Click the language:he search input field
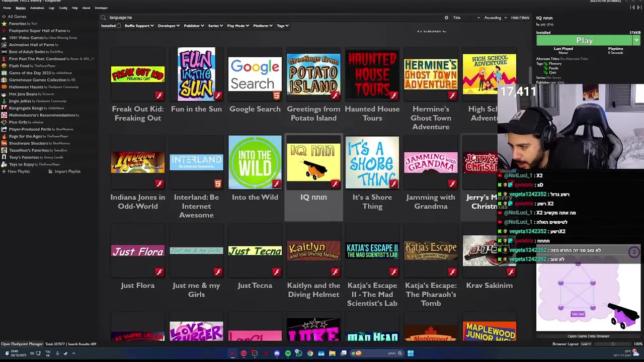Viewport: 644px width, 362px height. coord(276,18)
